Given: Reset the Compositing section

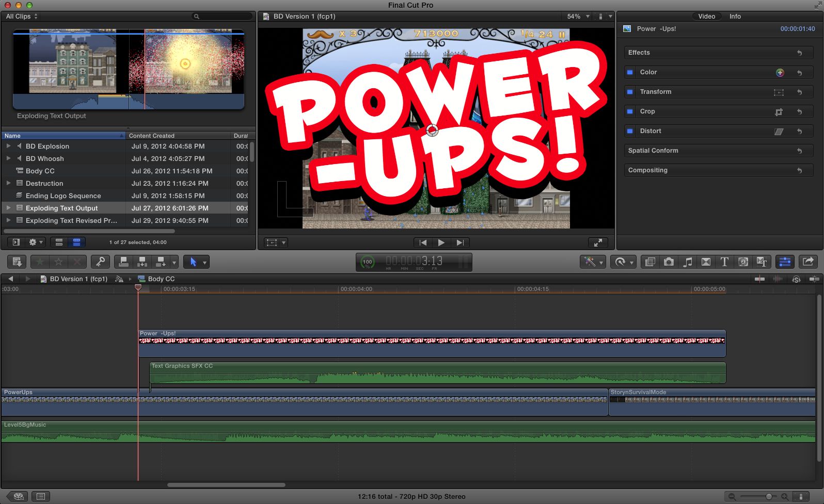Looking at the screenshot, I should 799,170.
